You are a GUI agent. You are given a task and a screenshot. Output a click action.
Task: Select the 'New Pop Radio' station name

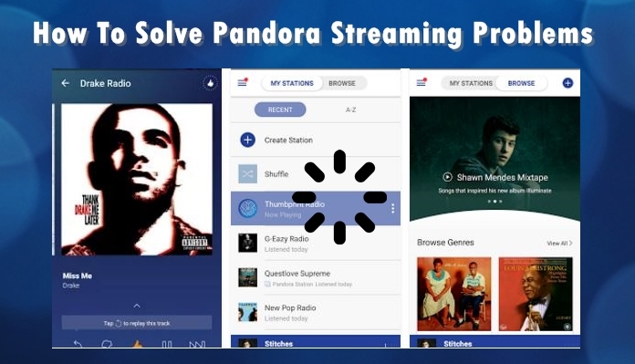(290, 307)
